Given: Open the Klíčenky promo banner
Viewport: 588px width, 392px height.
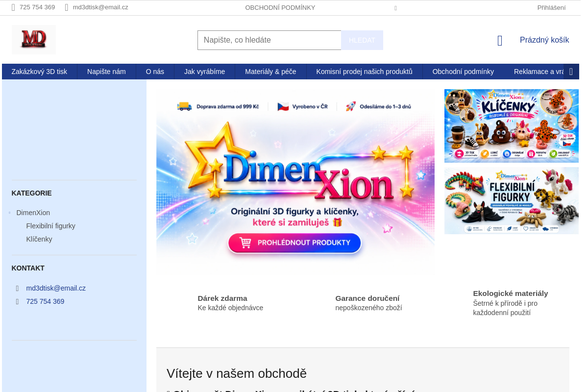Looking at the screenshot, I should point(512,126).
